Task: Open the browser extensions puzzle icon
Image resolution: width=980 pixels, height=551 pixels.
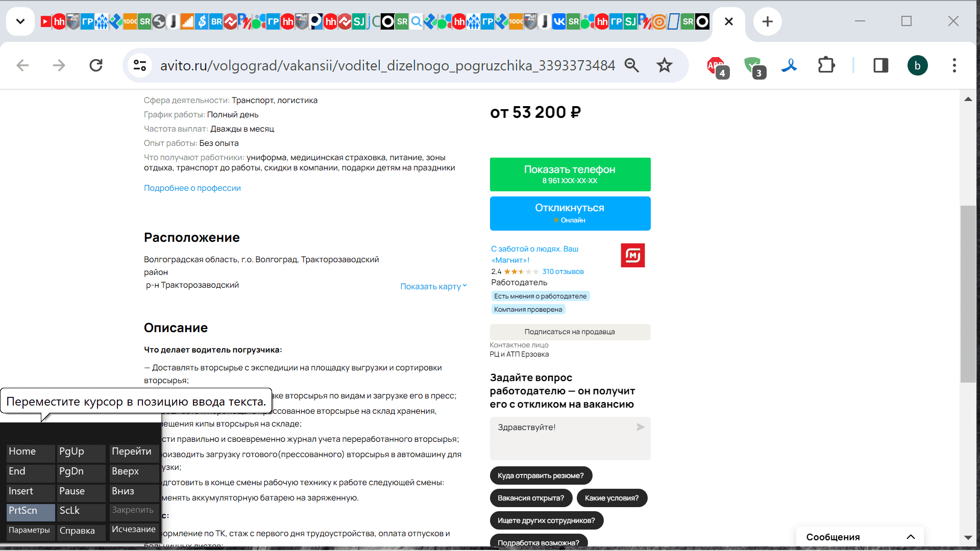Action: coord(826,65)
